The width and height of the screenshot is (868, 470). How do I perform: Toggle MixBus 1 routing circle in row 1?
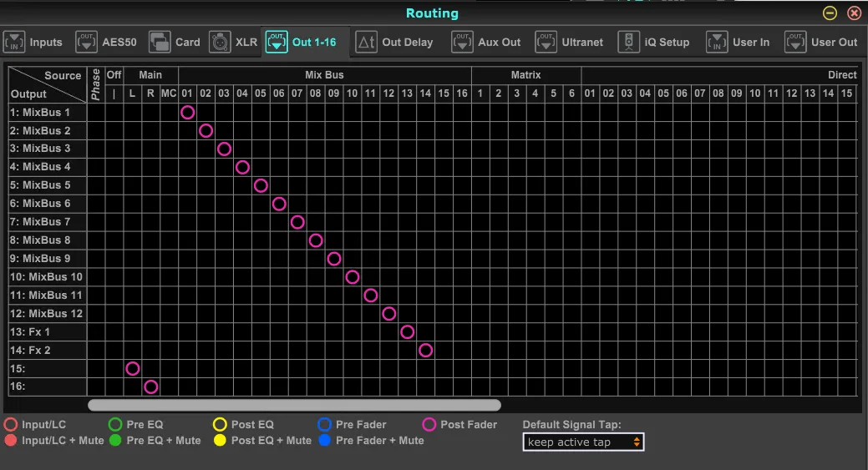click(188, 112)
